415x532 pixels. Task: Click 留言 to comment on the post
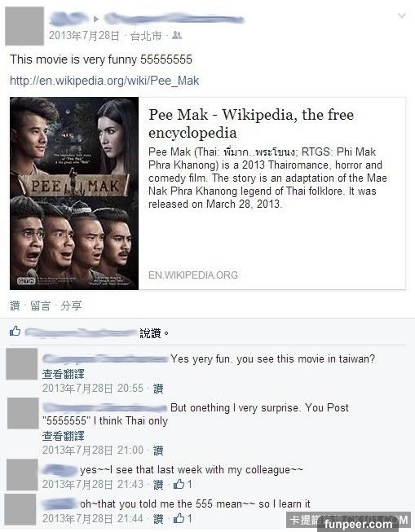tap(40, 306)
